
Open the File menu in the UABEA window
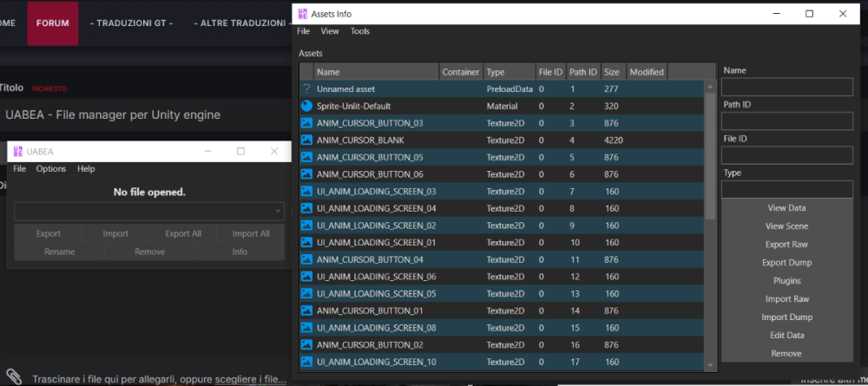(x=19, y=168)
